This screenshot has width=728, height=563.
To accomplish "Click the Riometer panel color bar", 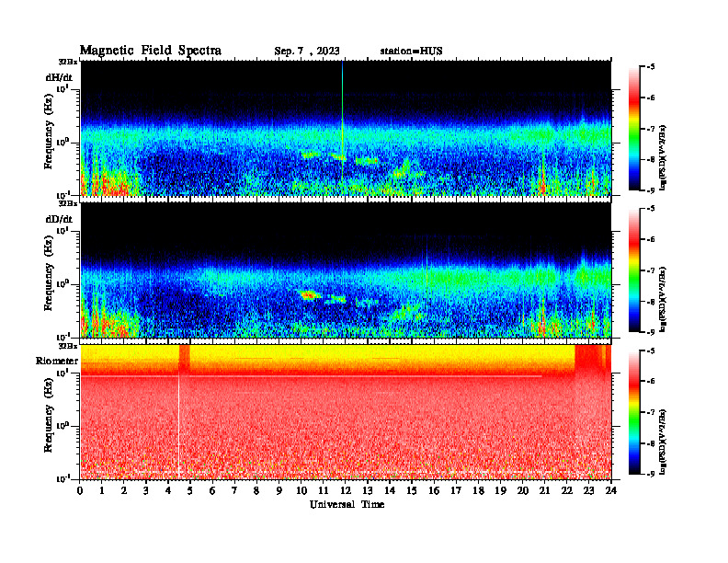I will [x=634, y=412].
